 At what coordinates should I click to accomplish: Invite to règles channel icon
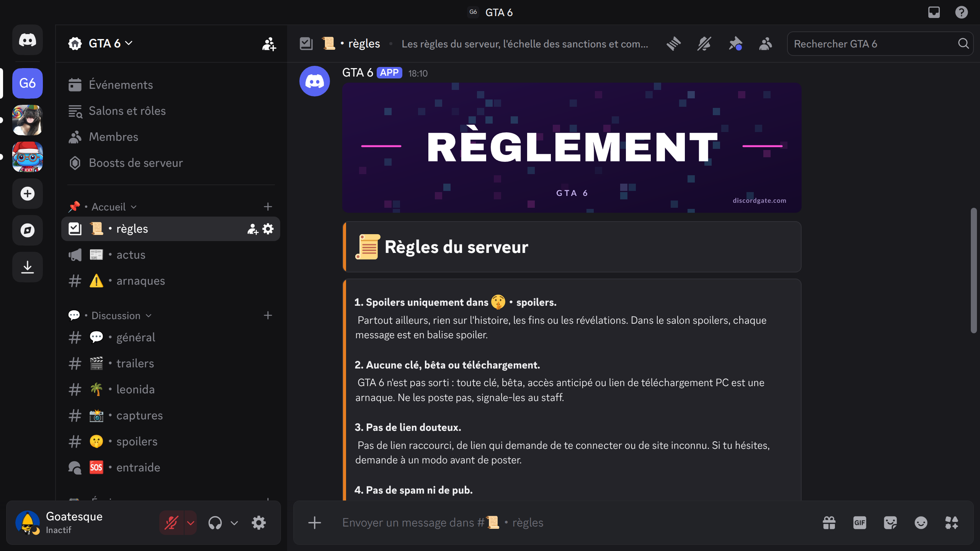point(253,229)
